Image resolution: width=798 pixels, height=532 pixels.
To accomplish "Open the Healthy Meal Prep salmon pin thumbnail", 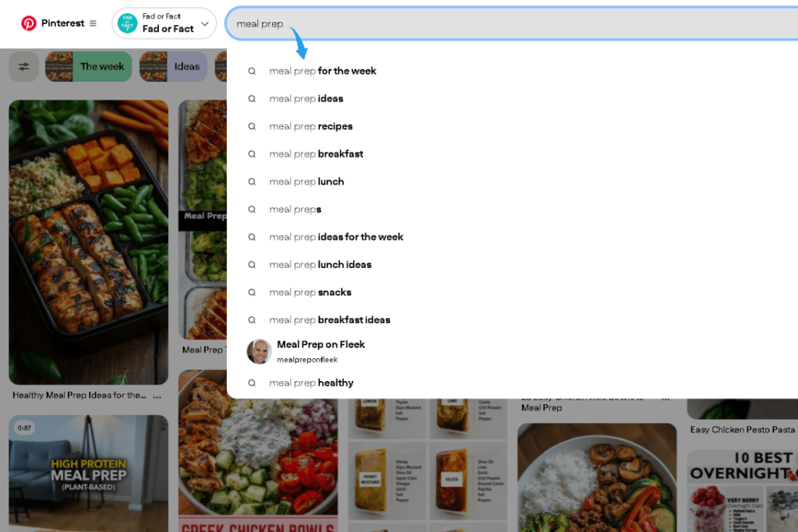I will pyautogui.click(x=88, y=241).
